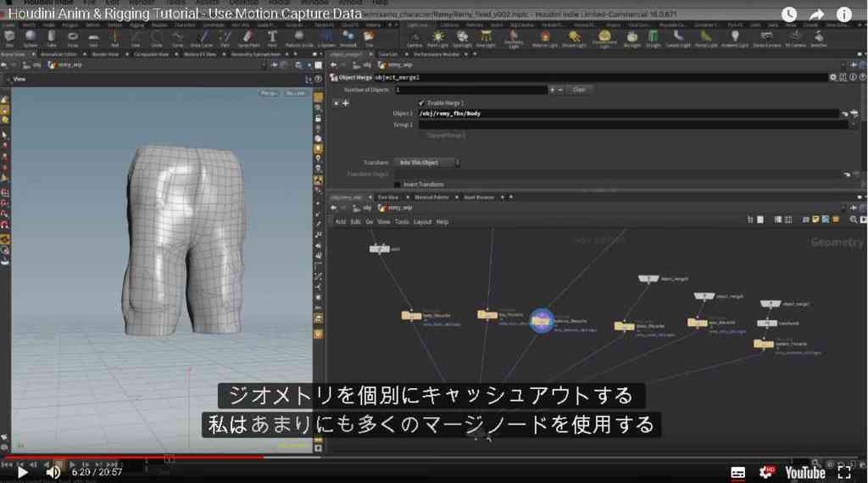Add an Environment Light from the shelf
This screenshot has width=868, height=483.
click(604, 39)
